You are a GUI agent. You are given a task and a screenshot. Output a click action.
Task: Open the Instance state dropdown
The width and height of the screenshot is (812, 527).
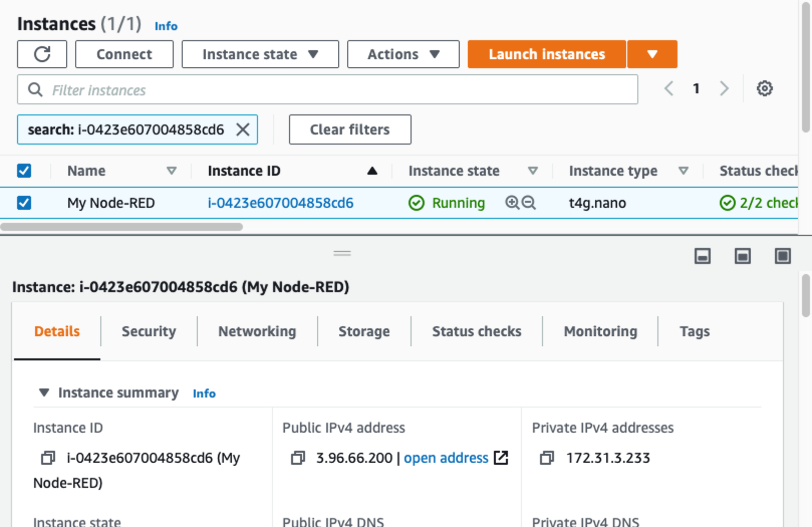pyautogui.click(x=260, y=54)
